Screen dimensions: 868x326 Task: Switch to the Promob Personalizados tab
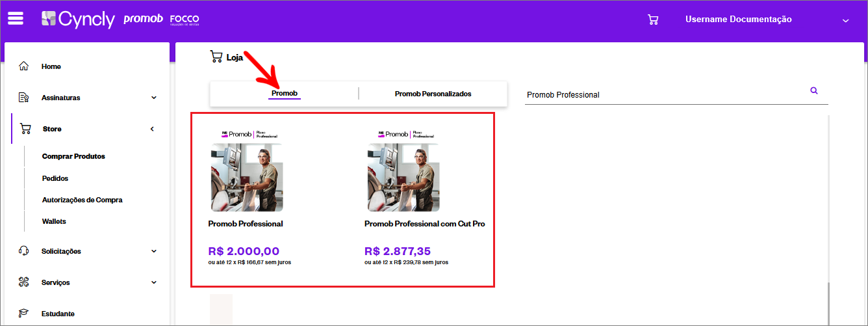[x=433, y=94]
